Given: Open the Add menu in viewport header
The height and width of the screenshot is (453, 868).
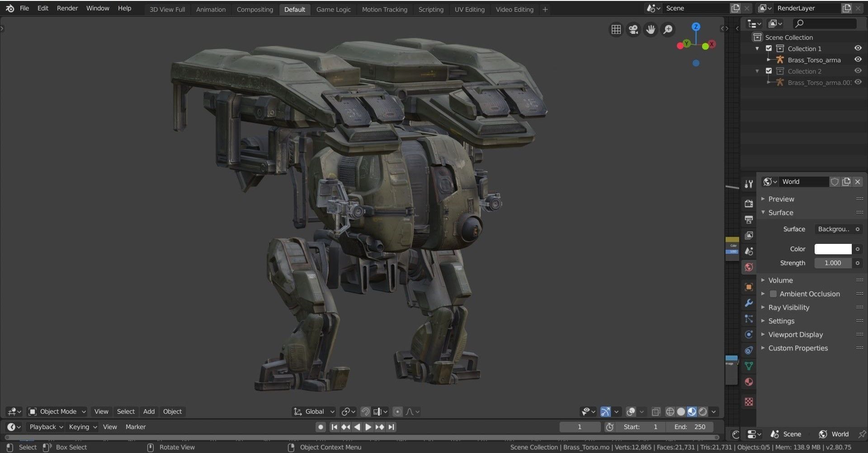Looking at the screenshot, I should pyautogui.click(x=149, y=411).
